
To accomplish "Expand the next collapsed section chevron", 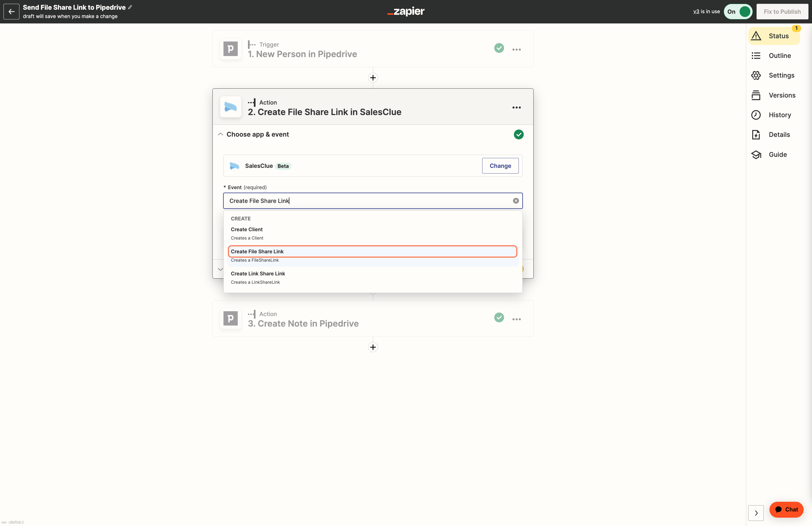I will (220, 269).
